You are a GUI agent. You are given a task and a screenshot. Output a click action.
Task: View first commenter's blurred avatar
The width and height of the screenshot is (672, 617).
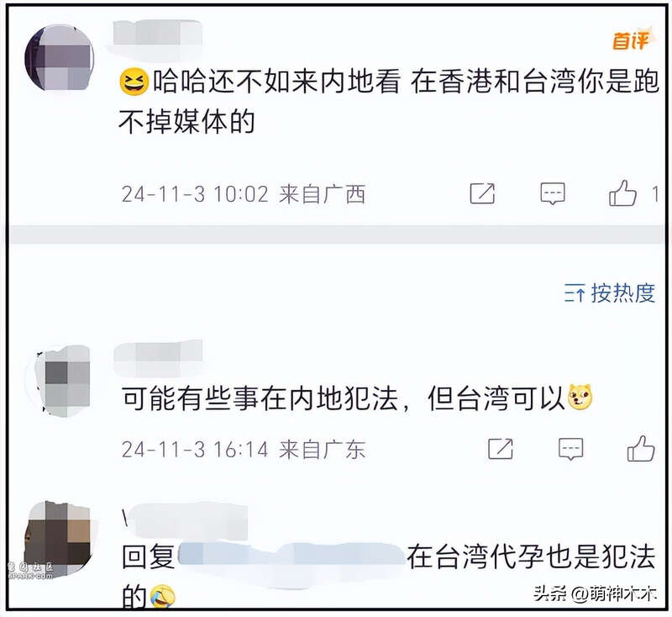coord(59,58)
